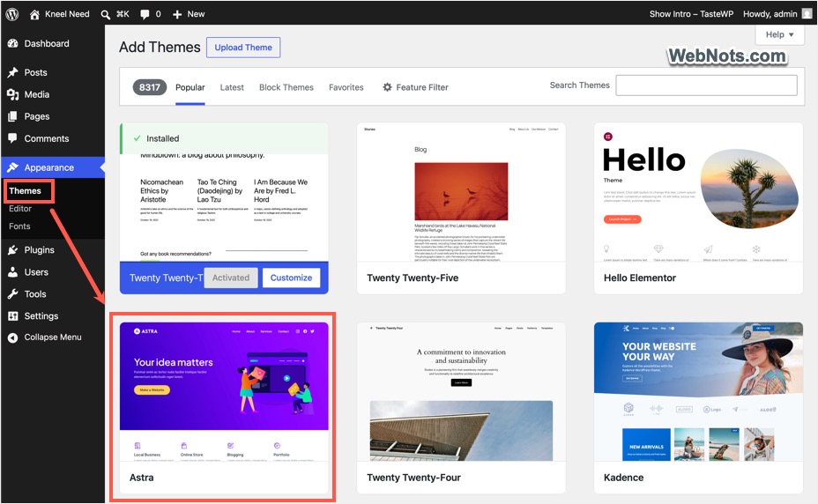
Task: Click Customize on active theme
Action: (x=291, y=278)
